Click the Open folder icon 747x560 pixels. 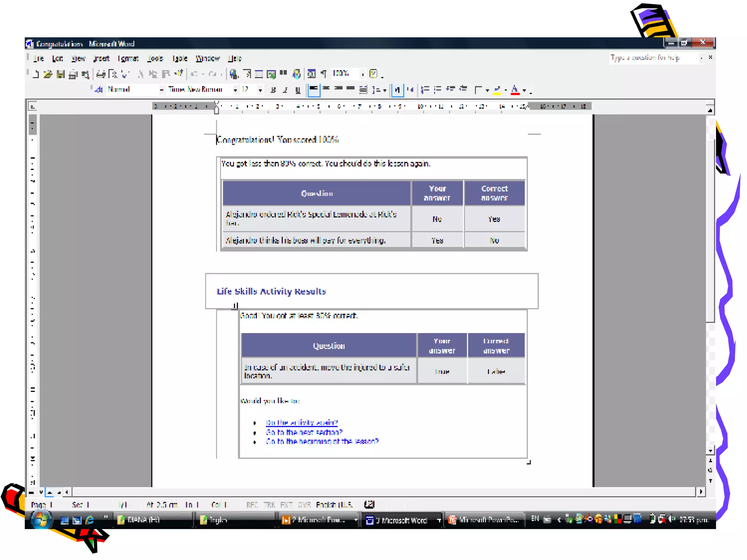point(48,74)
